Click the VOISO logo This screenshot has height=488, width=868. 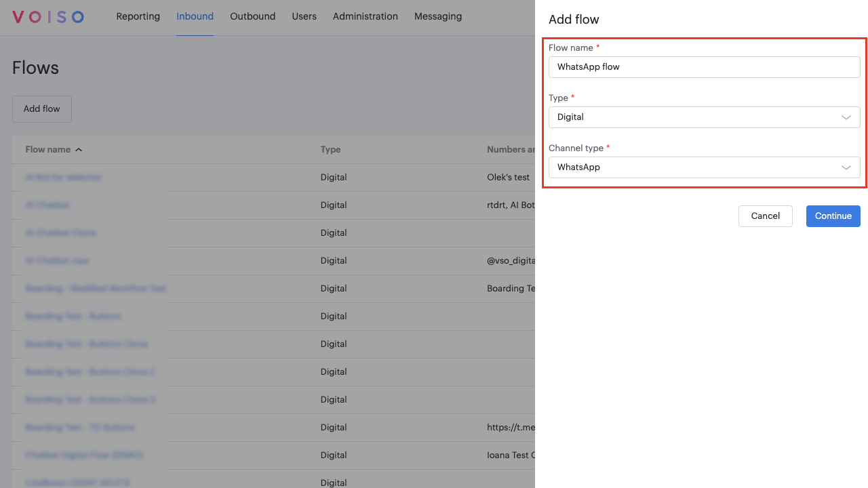tap(48, 17)
